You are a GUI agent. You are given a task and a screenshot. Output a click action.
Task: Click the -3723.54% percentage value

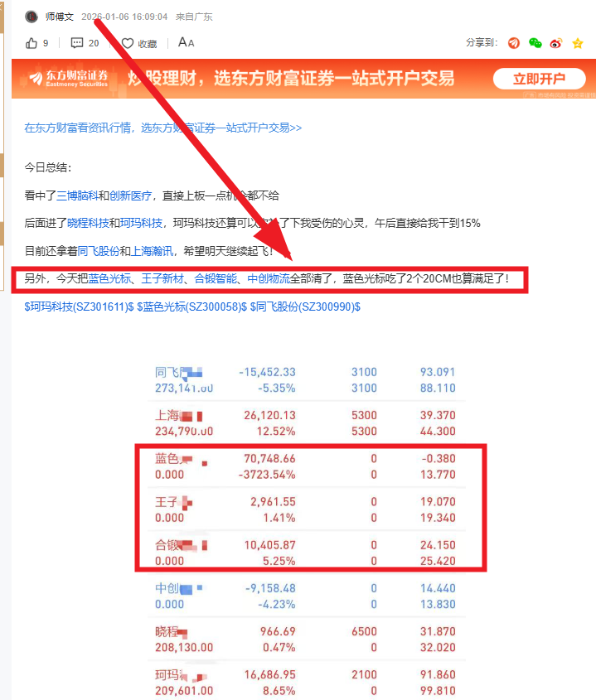pyautogui.click(x=267, y=475)
